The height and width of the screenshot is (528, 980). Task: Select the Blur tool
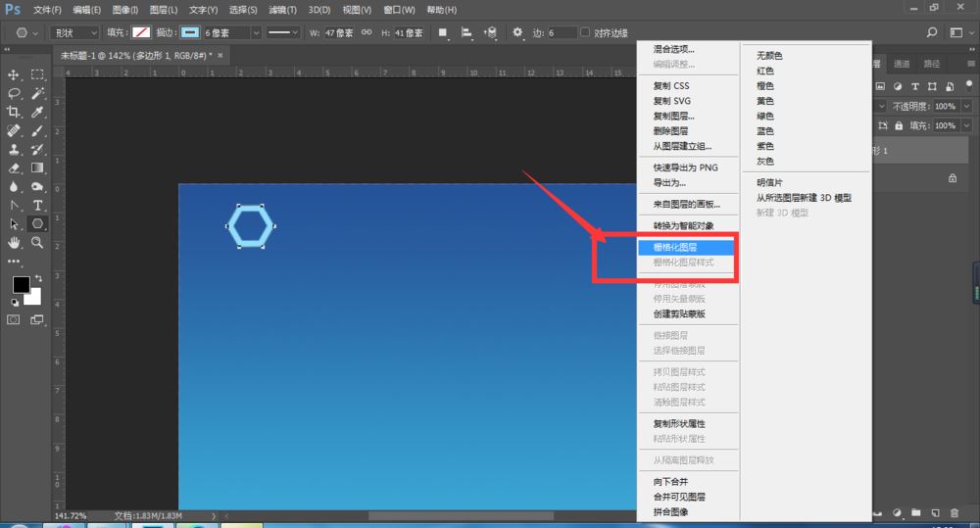13,187
